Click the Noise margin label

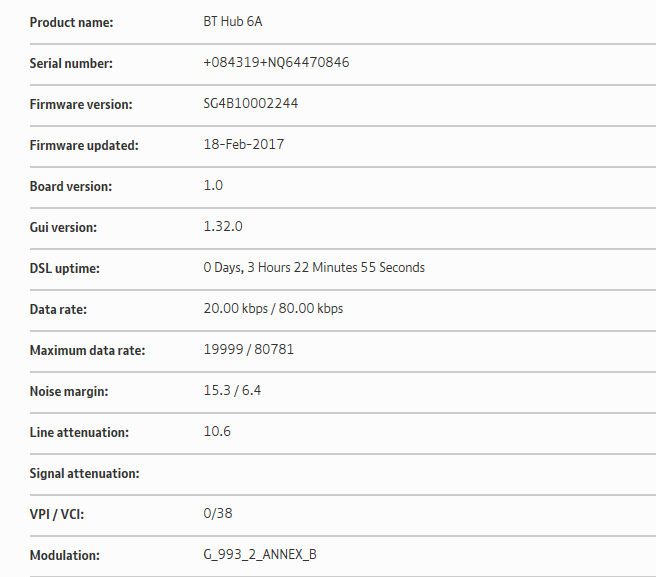69,392
